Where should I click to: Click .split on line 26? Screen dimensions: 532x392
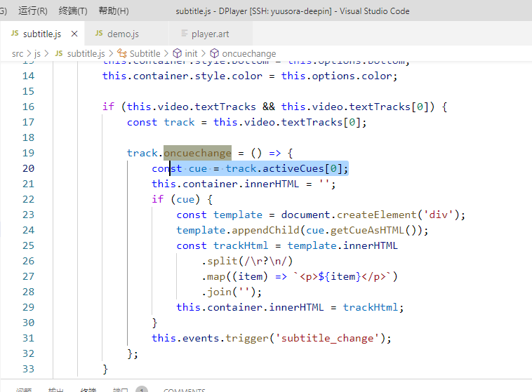coord(219,261)
